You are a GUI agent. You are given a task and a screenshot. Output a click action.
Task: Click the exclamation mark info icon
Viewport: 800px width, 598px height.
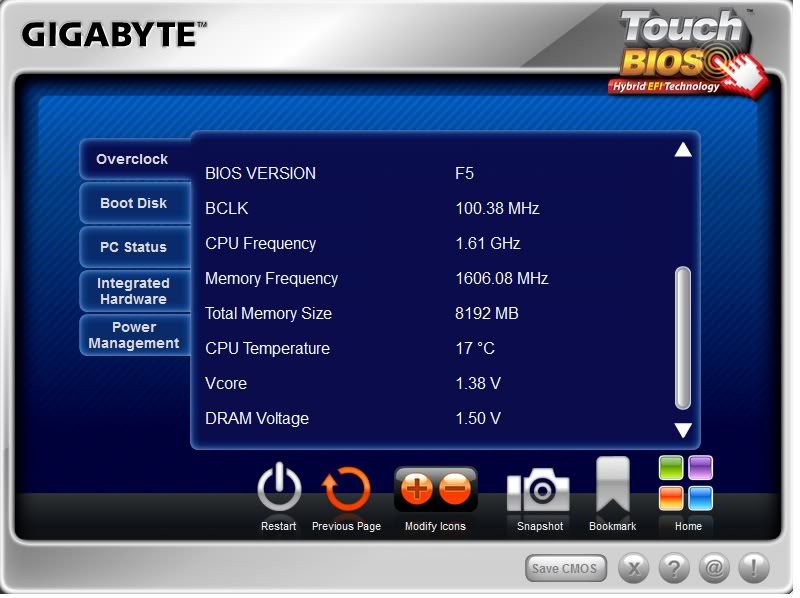coord(753,568)
